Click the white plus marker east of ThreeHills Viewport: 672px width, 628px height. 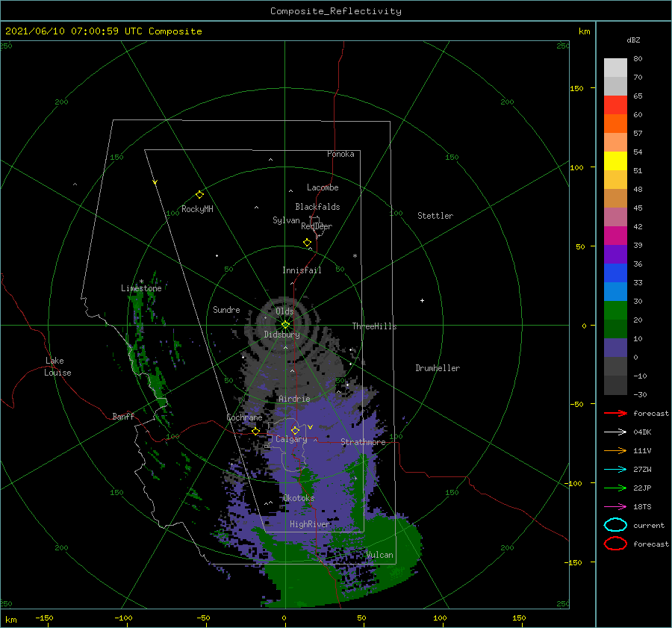422,300
